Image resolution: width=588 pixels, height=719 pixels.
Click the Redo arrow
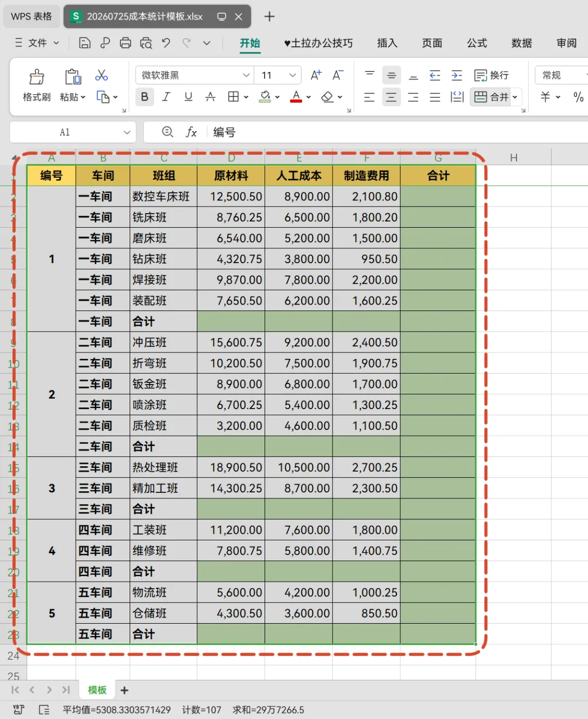tap(187, 43)
